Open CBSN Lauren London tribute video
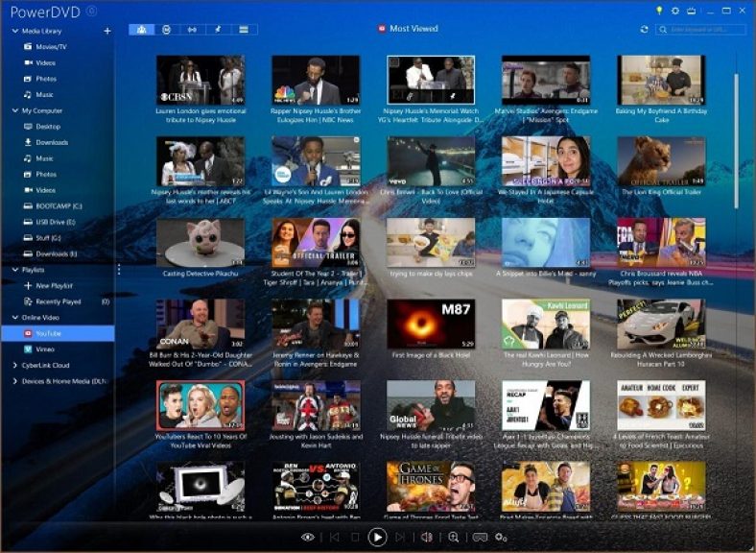 click(201, 80)
